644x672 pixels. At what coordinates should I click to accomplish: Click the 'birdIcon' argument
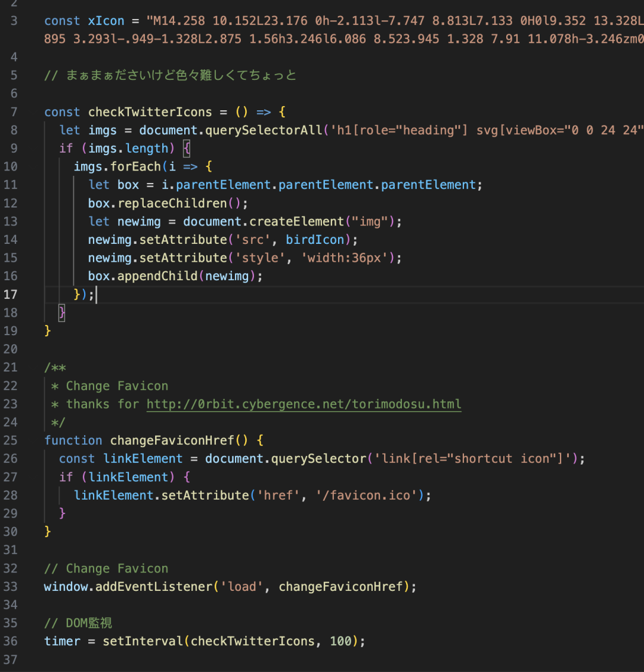coord(315,240)
